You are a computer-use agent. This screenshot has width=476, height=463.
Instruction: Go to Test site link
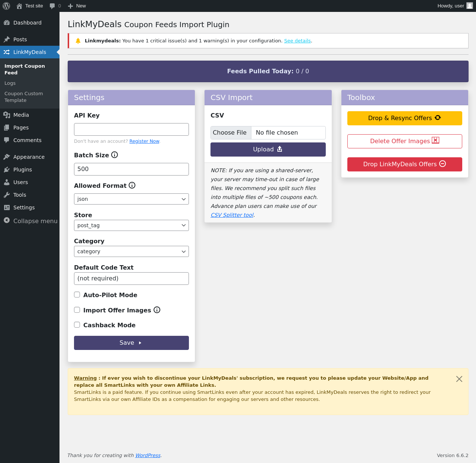pyautogui.click(x=30, y=6)
